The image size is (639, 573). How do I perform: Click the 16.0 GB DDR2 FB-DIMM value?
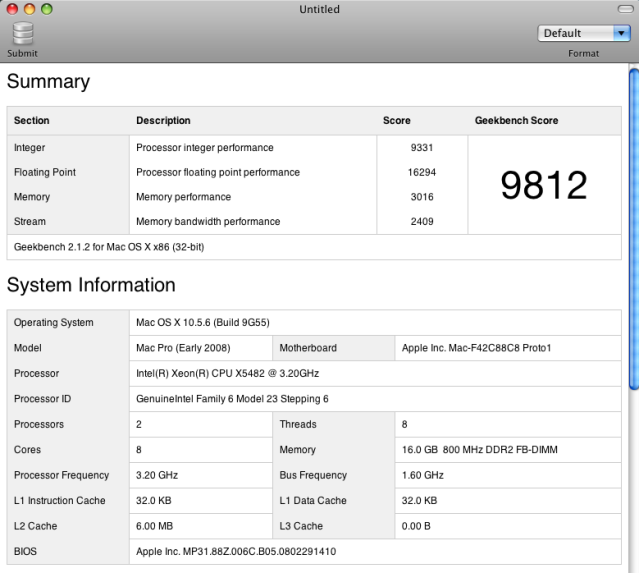pos(480,450)
